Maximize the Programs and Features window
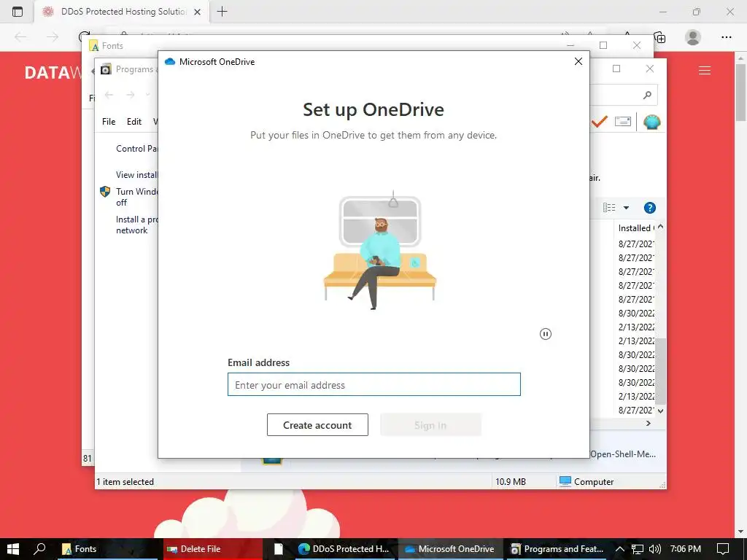This screenshot has height=560, width=747. tap(616, 69)
